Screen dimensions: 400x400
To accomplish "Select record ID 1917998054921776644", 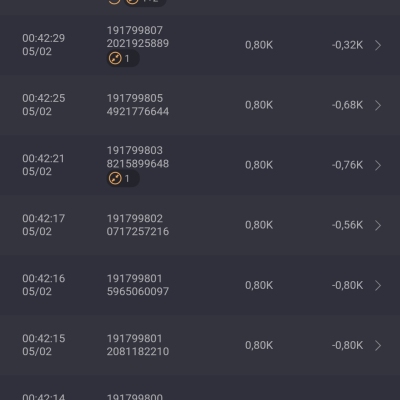I will pos(138,105).
